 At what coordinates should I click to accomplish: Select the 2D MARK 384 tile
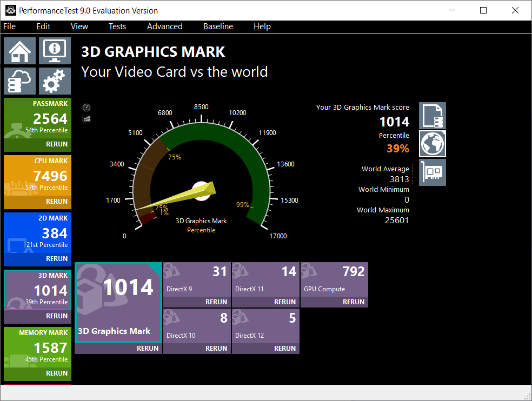38,233
